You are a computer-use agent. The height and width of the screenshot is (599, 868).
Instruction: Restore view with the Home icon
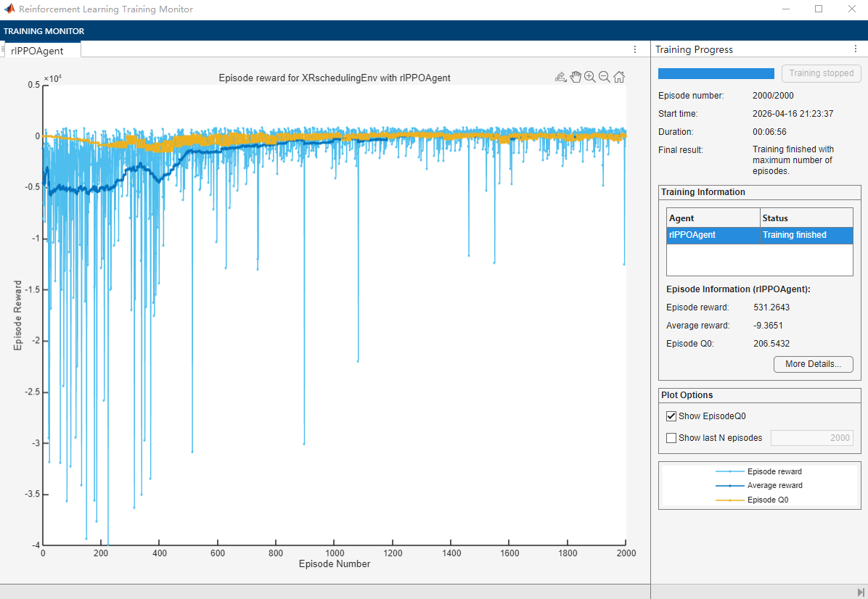(x=619, y=77)
